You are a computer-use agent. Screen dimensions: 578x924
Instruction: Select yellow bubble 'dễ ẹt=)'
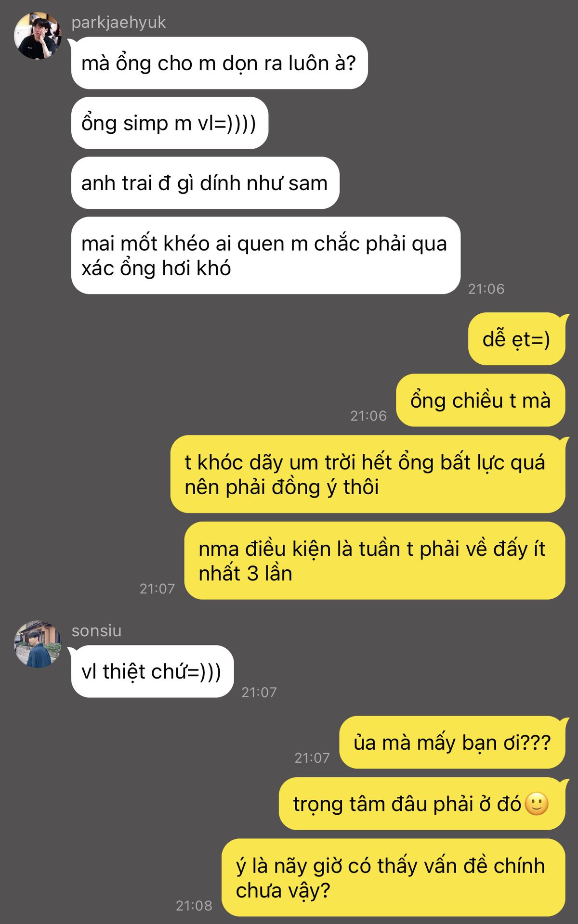pos(516,339)
